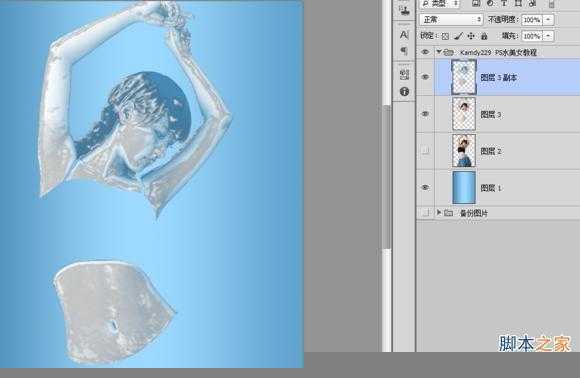Open the Character panel icon

pos(404,35)
